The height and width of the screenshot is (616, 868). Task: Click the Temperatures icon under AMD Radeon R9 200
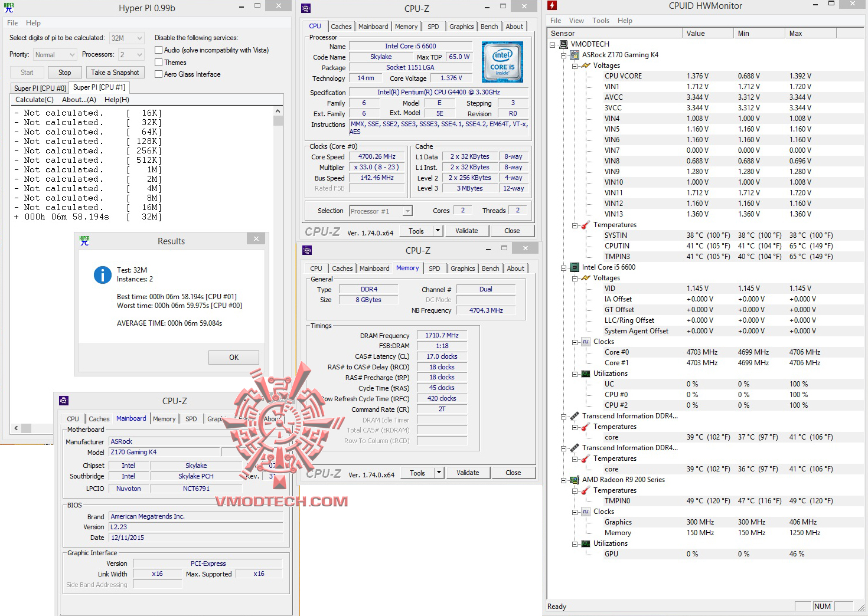pyautogui.click(x=586, y=490)
